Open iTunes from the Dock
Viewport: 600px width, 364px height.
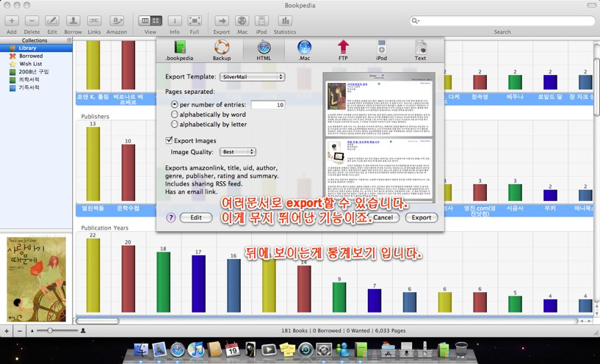196,349
